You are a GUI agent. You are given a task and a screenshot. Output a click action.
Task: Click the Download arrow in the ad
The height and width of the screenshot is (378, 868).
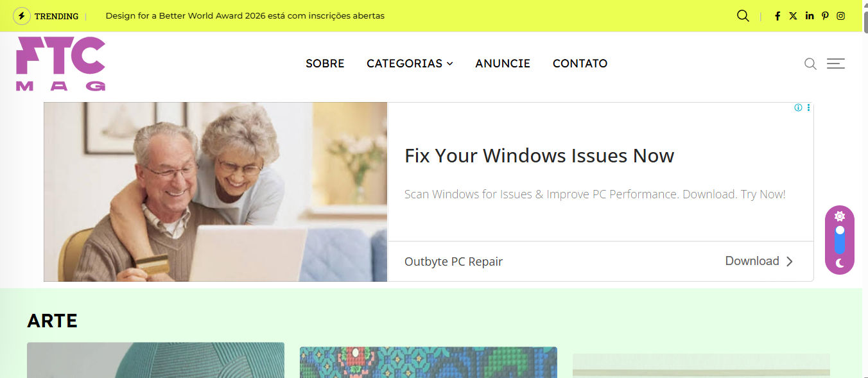coord(790,261)
